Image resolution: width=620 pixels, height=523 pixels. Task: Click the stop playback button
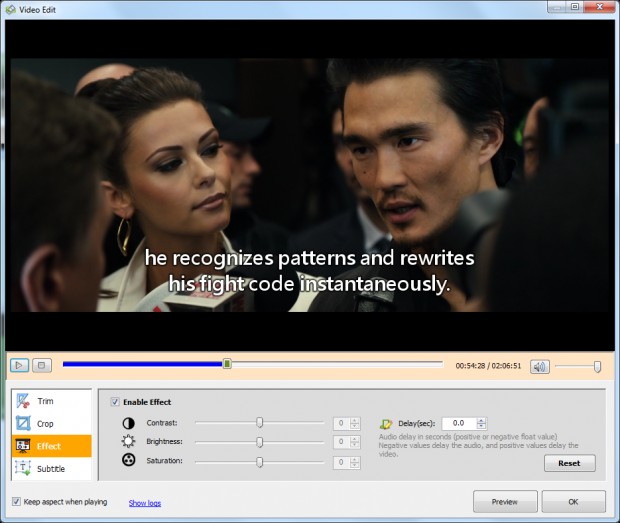click(x=42, y=365)
